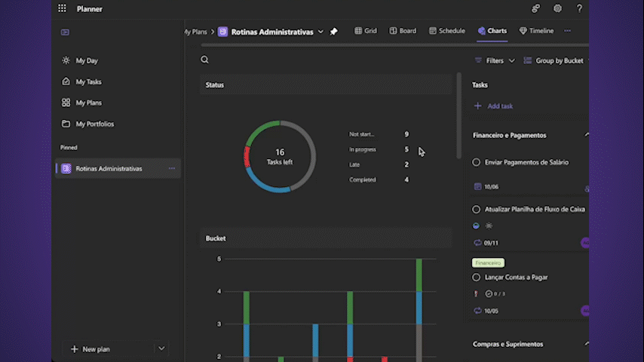This screenshot has width=644, height=362.
Task: Create a New plan
Action: pyautogui.click(x=90, y=349)
